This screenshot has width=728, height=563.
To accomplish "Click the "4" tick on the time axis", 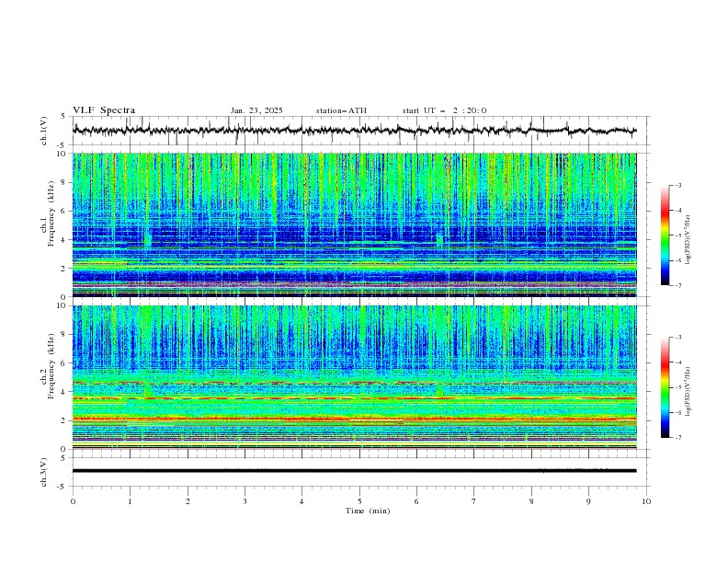I will click(x=301, y=501).
